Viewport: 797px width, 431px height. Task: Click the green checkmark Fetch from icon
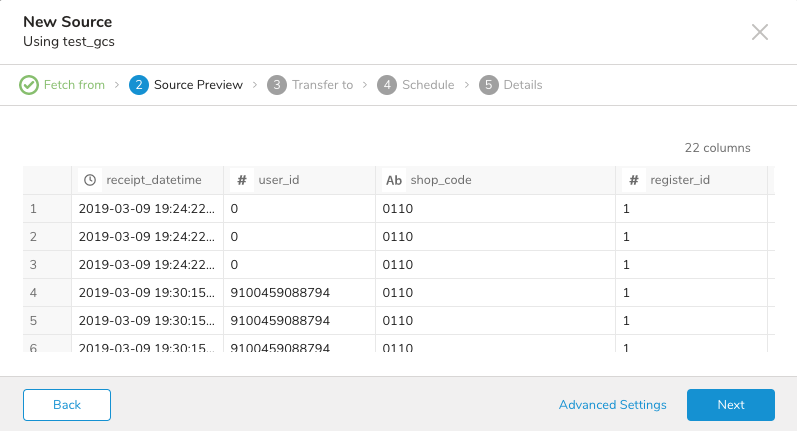(x=29, y=85)
